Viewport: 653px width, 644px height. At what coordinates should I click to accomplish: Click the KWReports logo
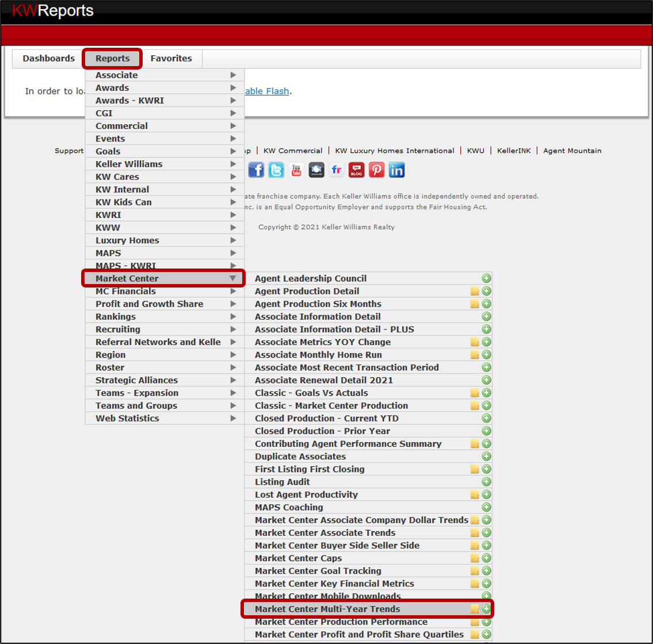click(53, 10)
